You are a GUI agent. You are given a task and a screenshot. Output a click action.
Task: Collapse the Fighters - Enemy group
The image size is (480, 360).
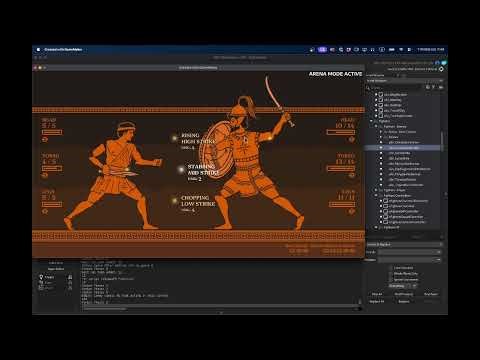pyautogui.click(x=376, y=127)
